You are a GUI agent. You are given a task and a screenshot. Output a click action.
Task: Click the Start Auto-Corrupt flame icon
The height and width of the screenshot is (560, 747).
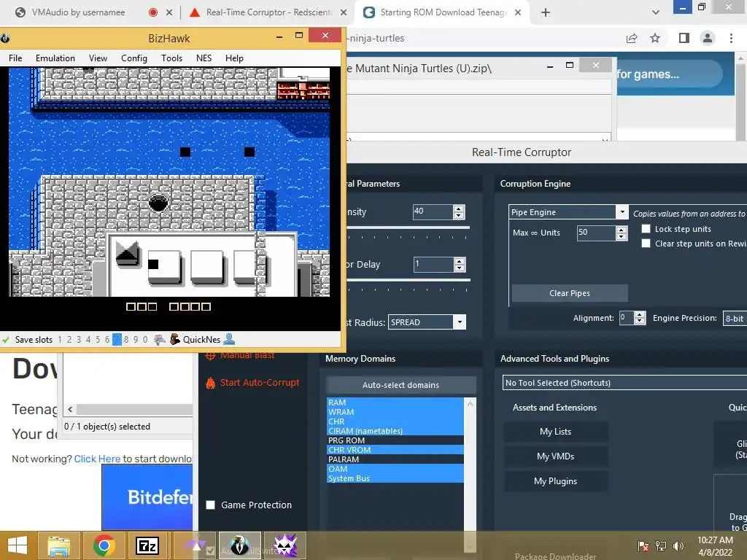[210, 383]
